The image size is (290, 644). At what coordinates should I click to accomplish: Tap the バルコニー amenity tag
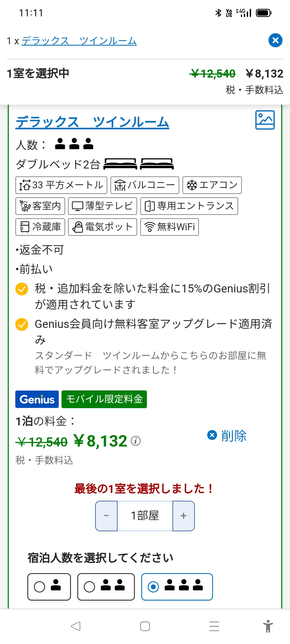[x=145, y=185]
